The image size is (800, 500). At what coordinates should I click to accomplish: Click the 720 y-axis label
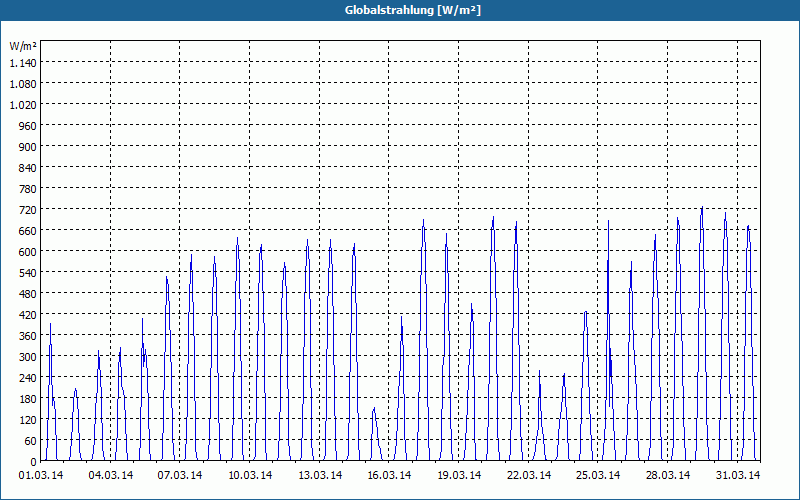coord(28,210)
